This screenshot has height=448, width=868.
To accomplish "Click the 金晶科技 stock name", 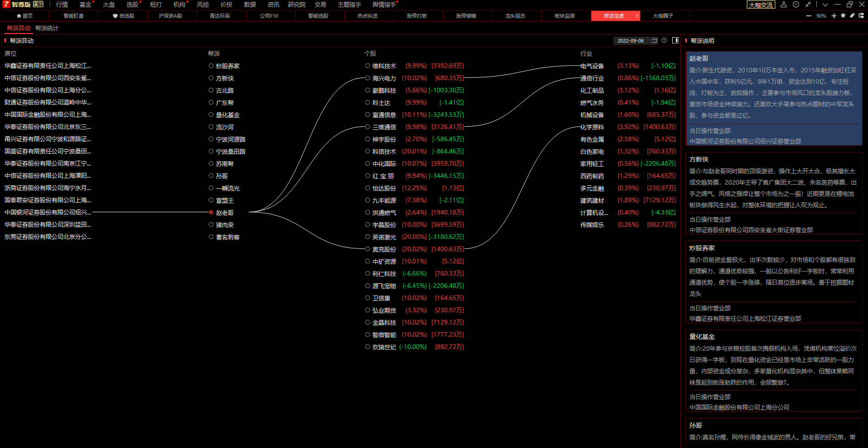I will [384, 323].
